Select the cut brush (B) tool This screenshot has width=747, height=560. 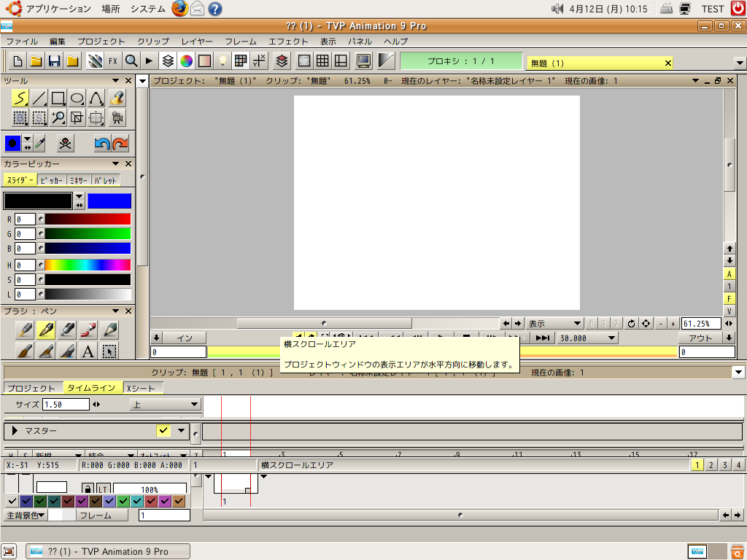[x=20, y=117]
